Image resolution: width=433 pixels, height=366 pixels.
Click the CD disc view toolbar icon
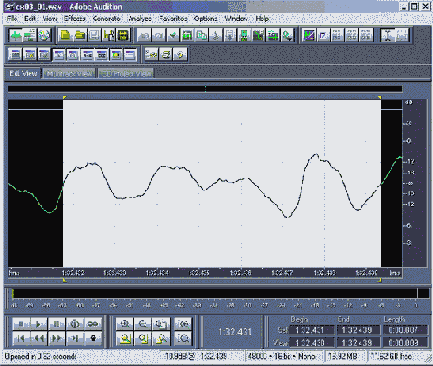coord(44,35)
